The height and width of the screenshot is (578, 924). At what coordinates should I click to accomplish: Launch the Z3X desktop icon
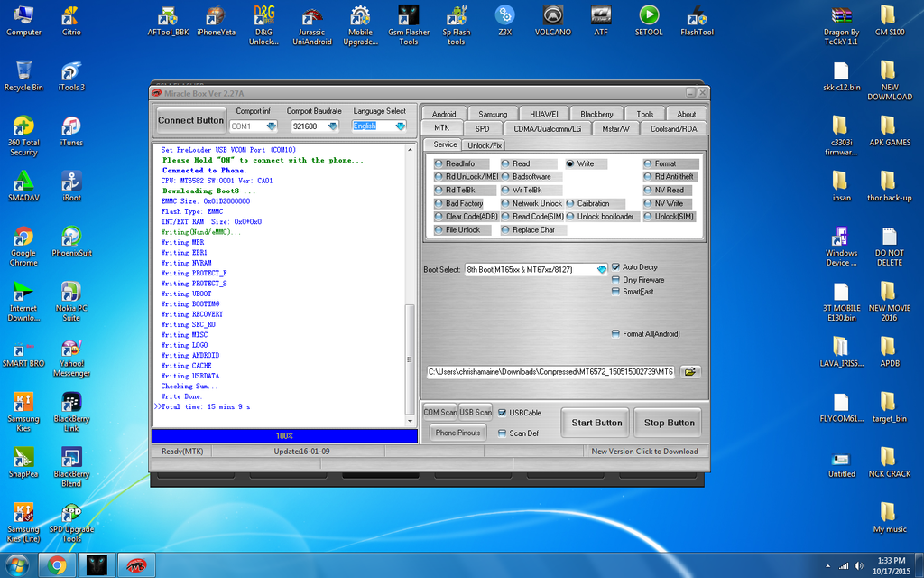point(504,22)
